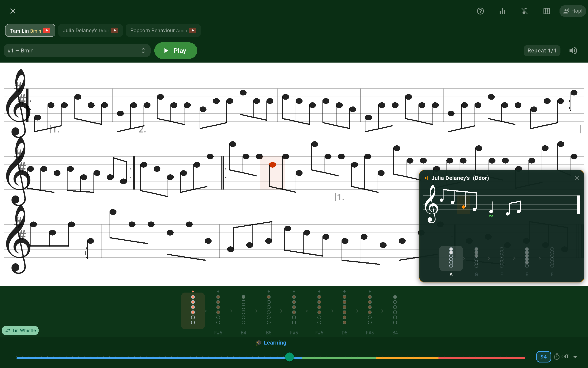Switch instrument via Tin Whistle button
This screenshot has height=368, width=588.
point(20,331)
